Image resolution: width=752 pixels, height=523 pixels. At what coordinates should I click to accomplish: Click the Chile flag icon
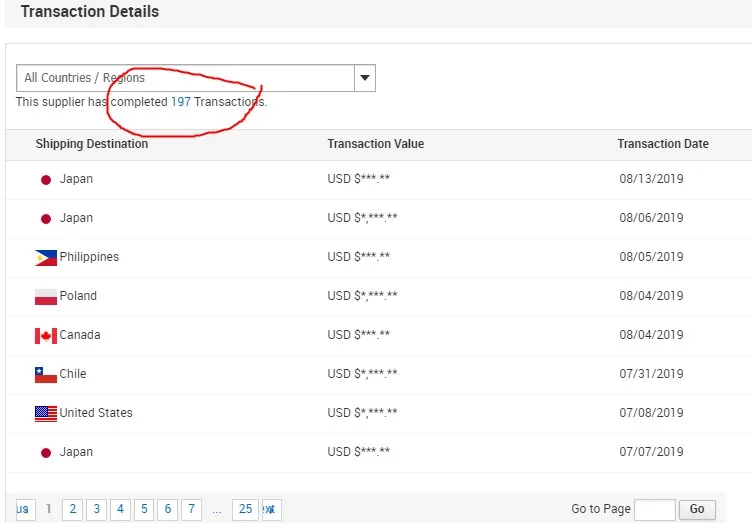pyautogui.click(x=45, y=375)
